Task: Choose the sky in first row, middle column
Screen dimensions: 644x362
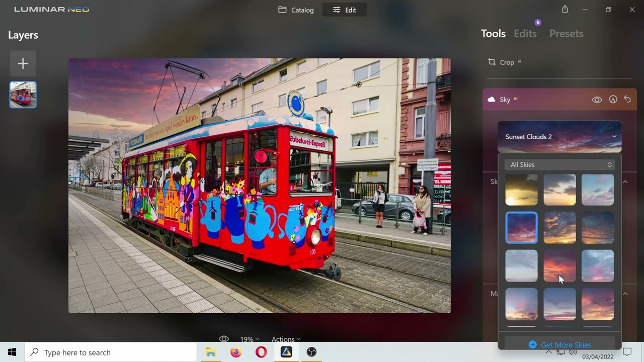Action: 559,190
